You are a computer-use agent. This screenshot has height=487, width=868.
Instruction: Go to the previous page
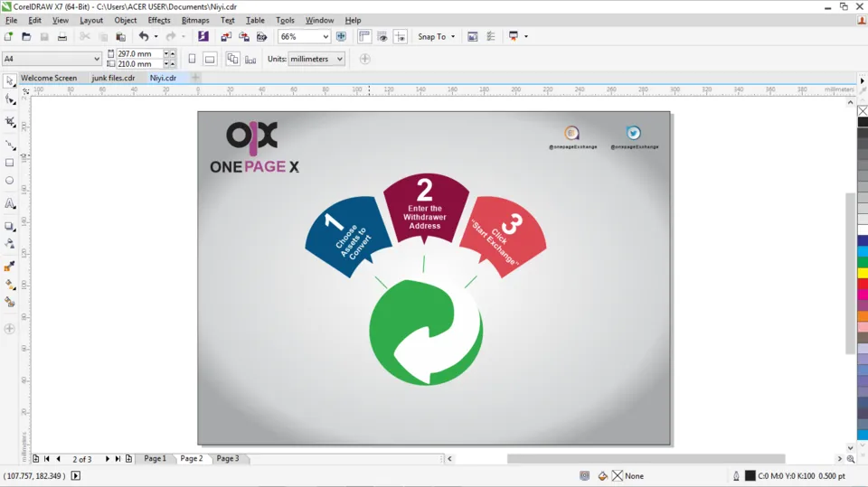pos(58,459)
